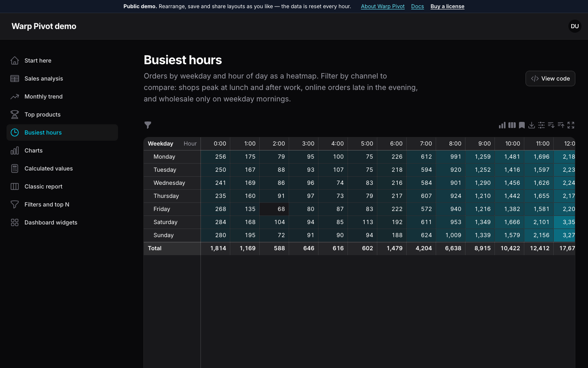The height and width of the screenshot is (368, 588).
Task: Click the Friday row label
Action: pos(172,209)
